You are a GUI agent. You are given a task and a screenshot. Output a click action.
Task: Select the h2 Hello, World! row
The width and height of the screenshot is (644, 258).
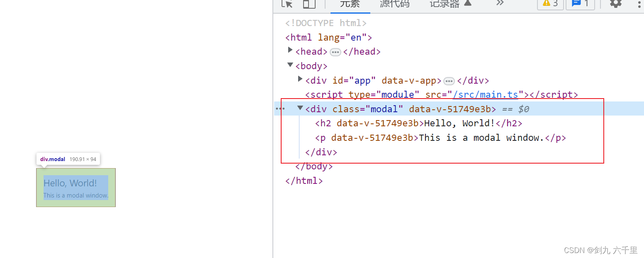click(418, 123)
